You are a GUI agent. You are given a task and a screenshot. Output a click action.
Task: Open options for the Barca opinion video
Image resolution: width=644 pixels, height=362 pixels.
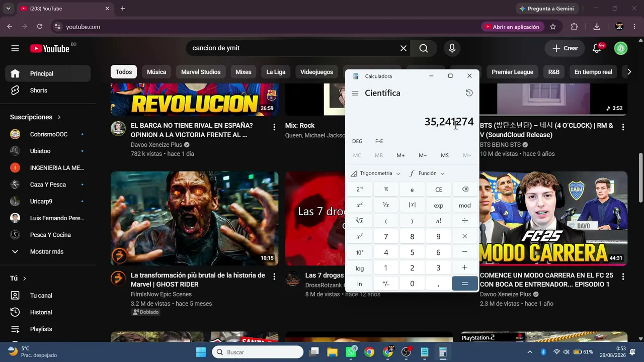click(x=274, y=127)
